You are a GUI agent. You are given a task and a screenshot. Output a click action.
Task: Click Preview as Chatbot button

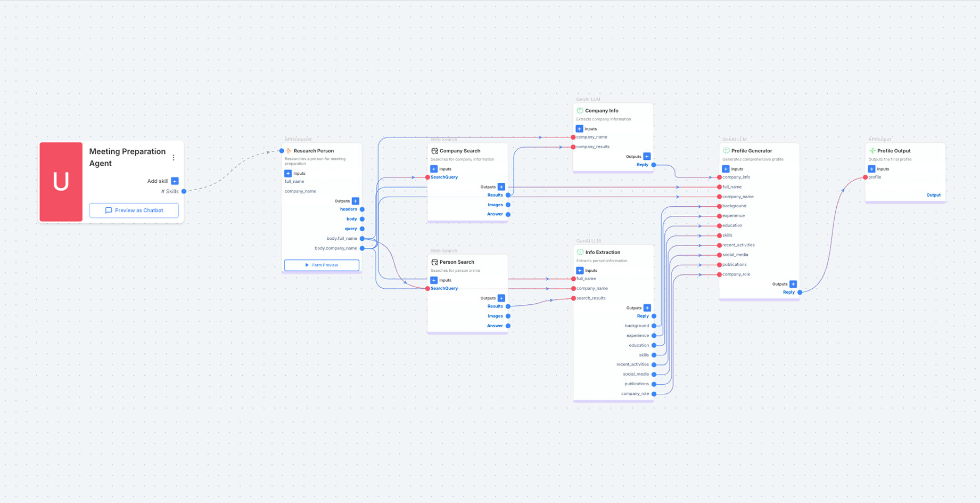[x=134, y=210]
